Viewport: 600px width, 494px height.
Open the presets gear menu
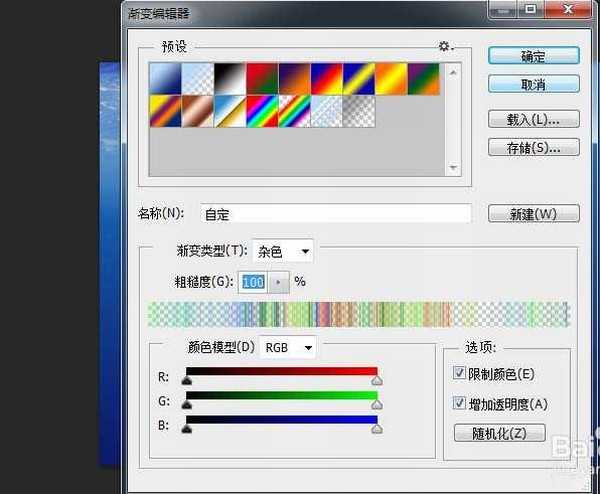[445, 46]
